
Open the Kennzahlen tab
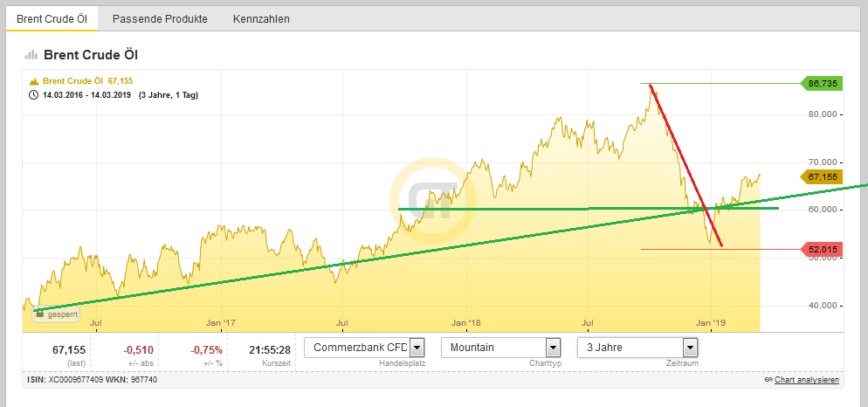[x=261, y=19]
